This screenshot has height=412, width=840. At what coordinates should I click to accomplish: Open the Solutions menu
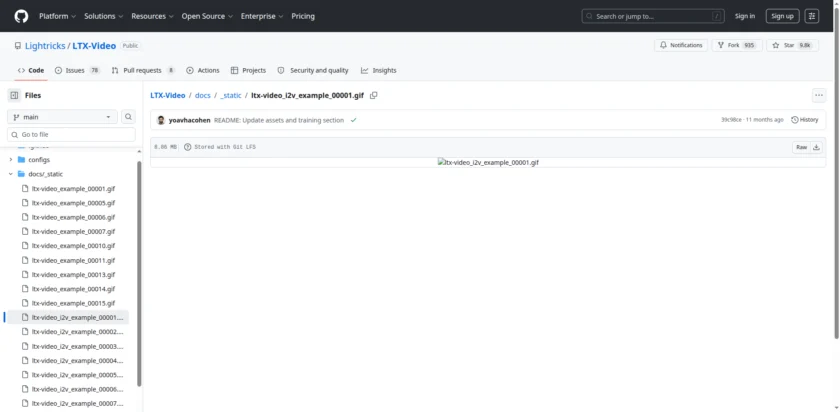tap(103, 16)
